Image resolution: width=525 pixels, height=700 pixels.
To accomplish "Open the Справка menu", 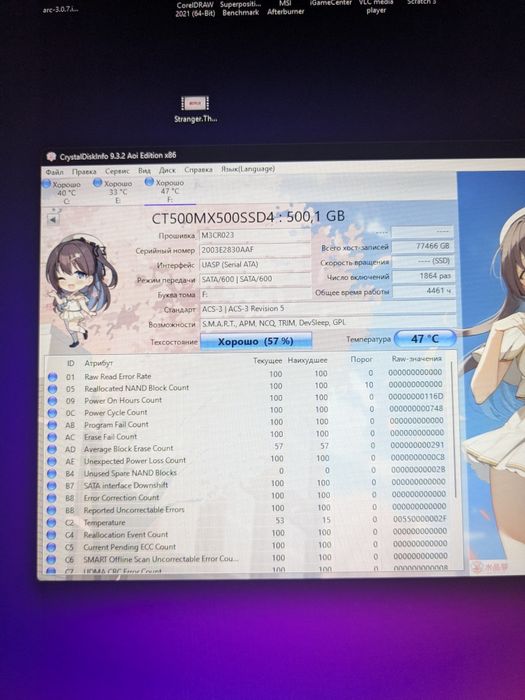I will pos(198,170).
